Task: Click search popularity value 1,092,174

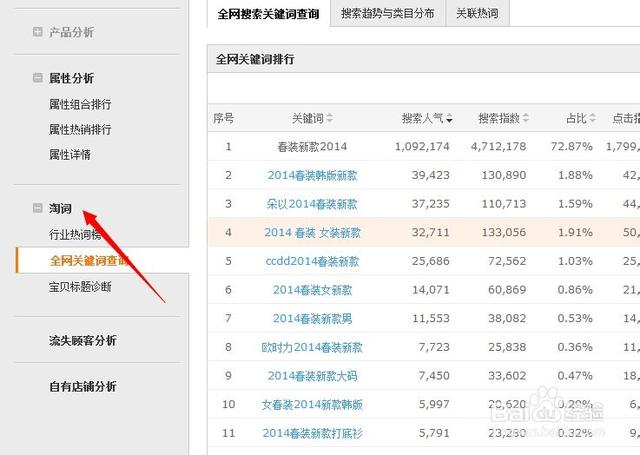Action: click(x=422, y=146)
